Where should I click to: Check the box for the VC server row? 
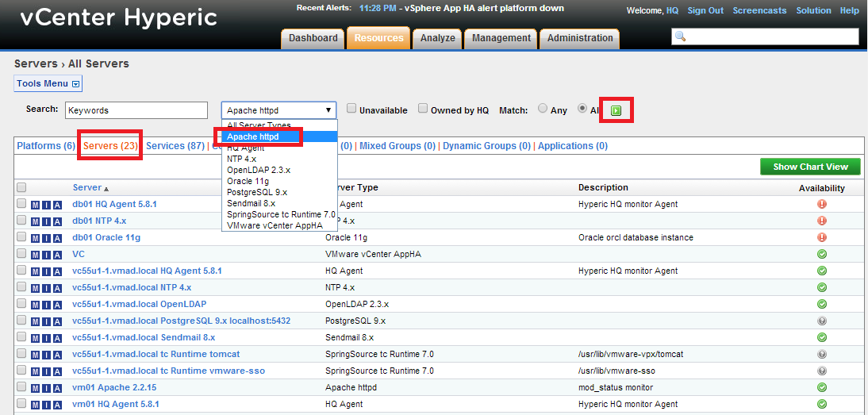[x=21, y=253]
